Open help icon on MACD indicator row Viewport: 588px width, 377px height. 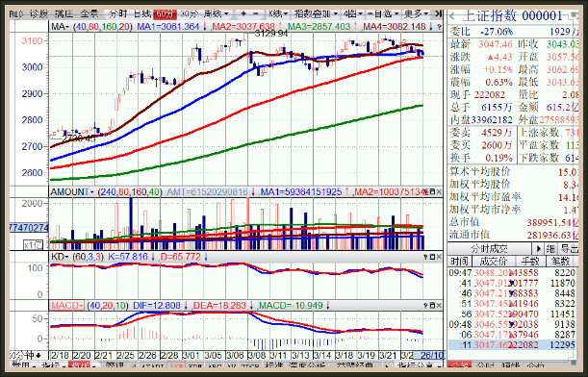[x=425, y=306]
